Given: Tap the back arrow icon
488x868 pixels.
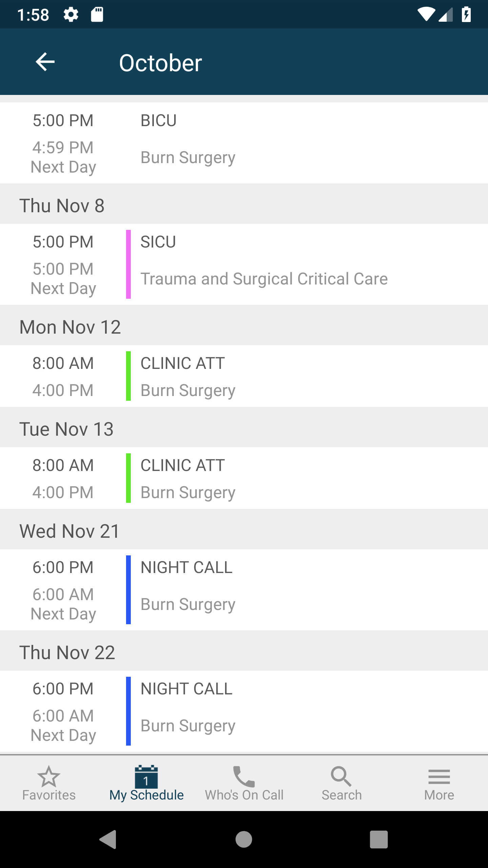Looking at the screenshot, I should [x=45, y=62].
